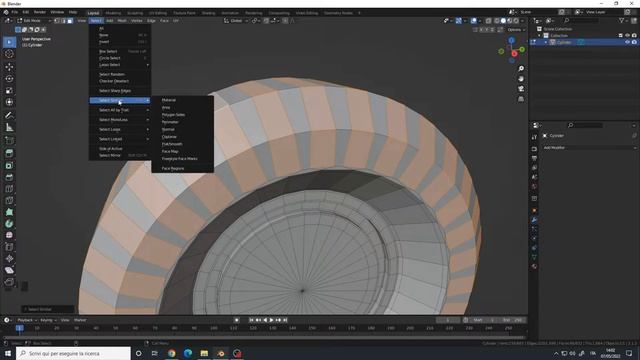Open the Object Data properties green triangle tab
The height and width of the screenshot is (360, 640).
[534, 257]
